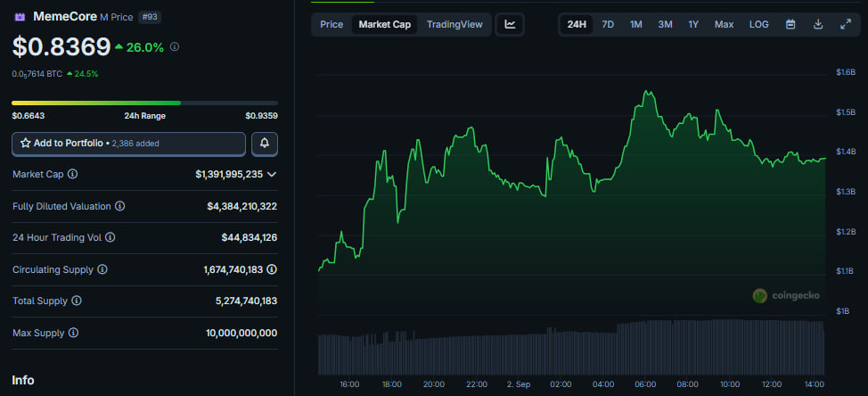Toggle LOG scale on the chart
The width and height of the screenshot is (868, 396).
[758, 24]
